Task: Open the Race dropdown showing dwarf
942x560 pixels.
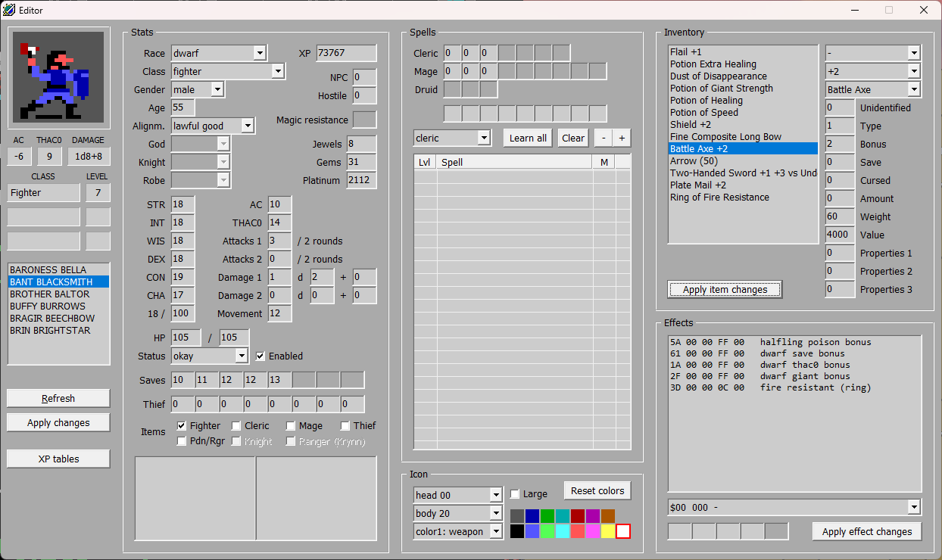Action: 260,53
